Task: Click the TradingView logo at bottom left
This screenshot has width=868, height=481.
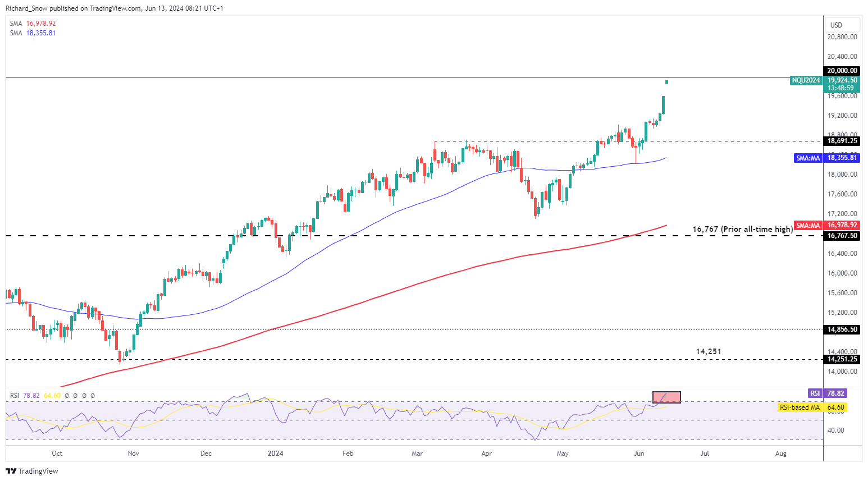Action: pyautogui.click(x=32, y=471)
